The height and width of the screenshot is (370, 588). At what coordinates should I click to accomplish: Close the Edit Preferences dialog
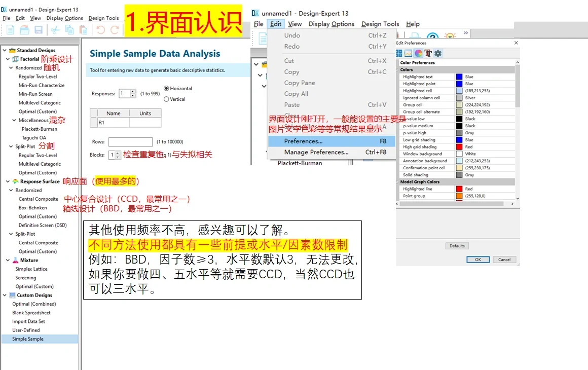click(516, 43)
